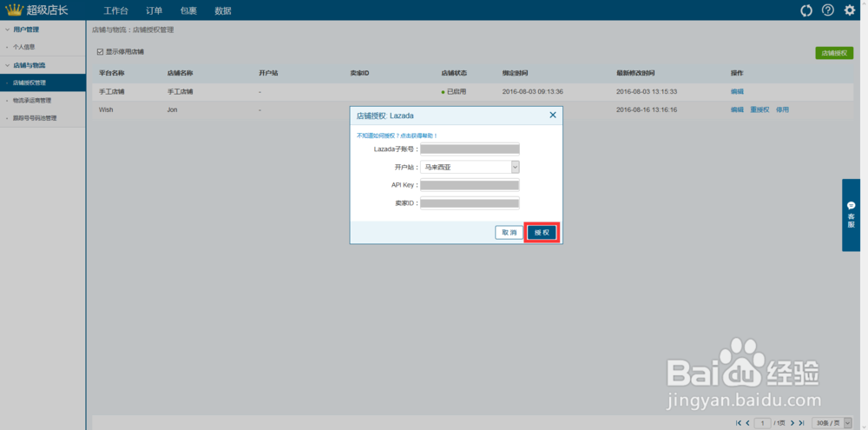This screenshot has height=430, width=868.
Task: Click the 店铺状态 column header
Action: (x=454, y=73)
